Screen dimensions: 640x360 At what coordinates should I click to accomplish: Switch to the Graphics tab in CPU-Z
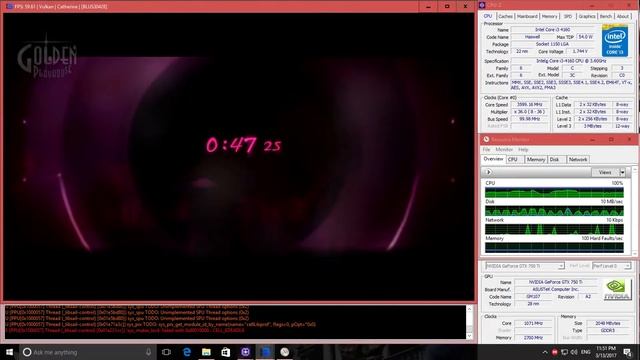587,16
